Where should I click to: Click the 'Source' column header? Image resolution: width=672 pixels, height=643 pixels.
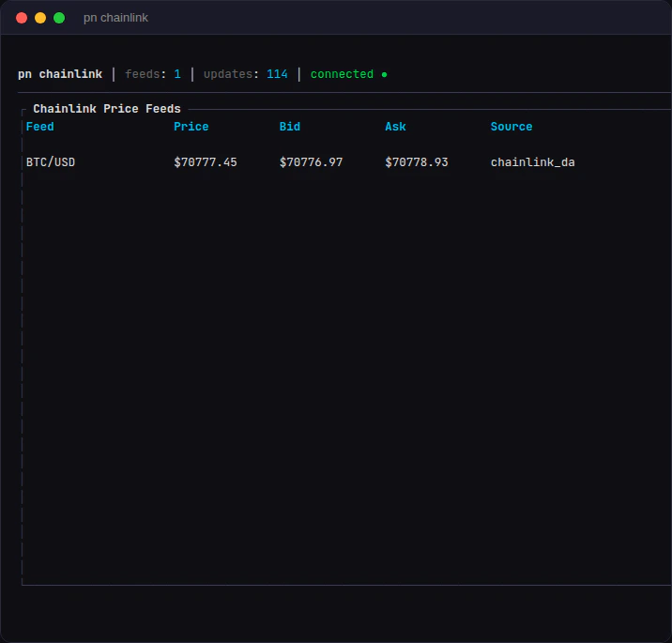[512, 127]
